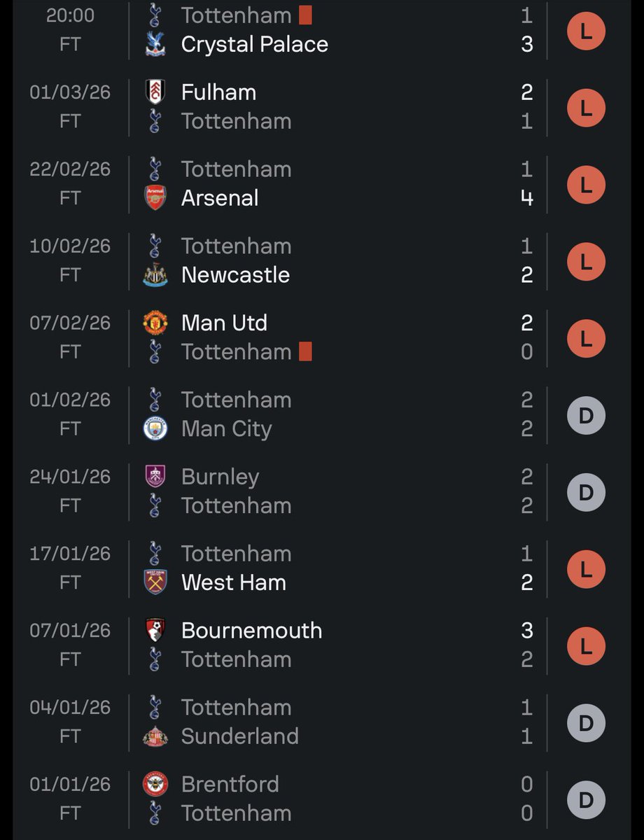Click the Arsenal club crest
This screenshot has width=644, height=840.
point(155,198)
